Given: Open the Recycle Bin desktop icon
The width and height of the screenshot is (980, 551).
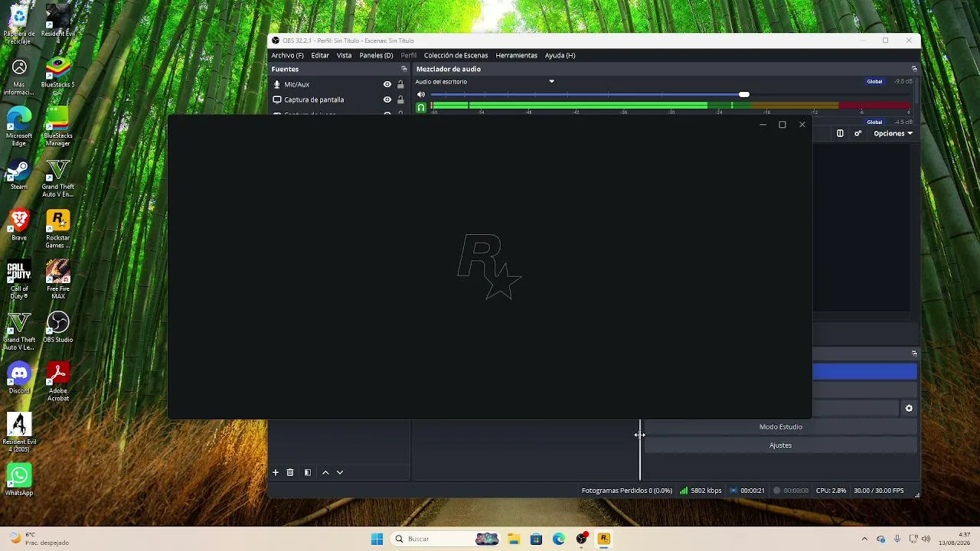Looking at the screenshot, I should [x=19, y=23].
